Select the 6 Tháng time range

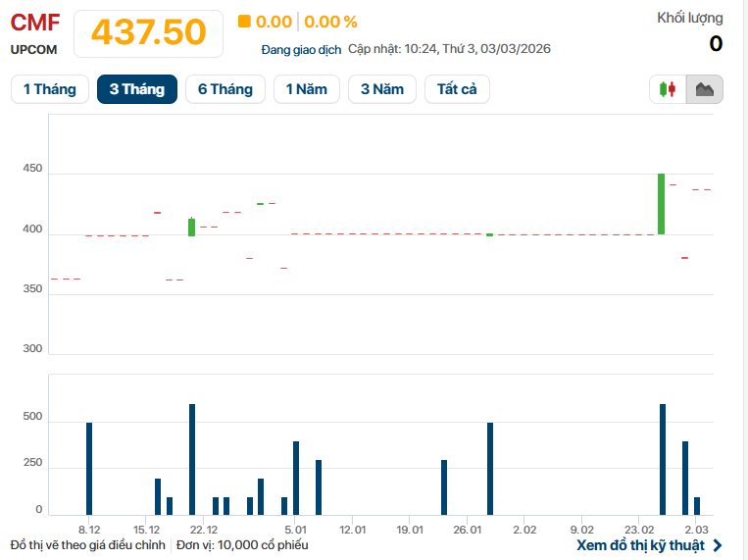224,89
